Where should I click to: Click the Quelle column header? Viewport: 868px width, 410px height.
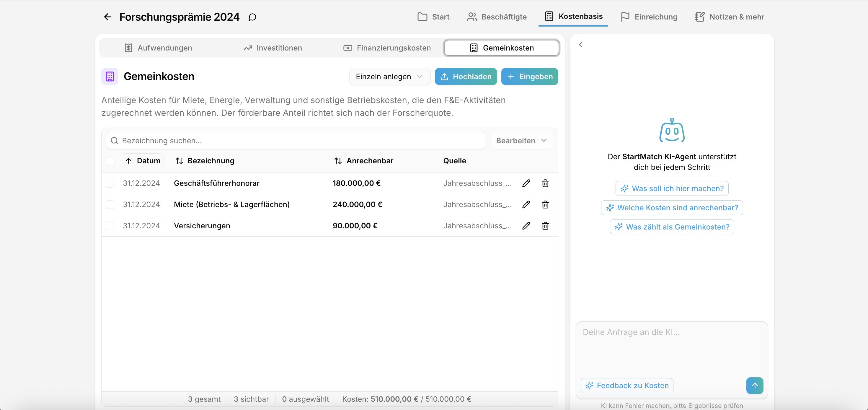point(455,161)
